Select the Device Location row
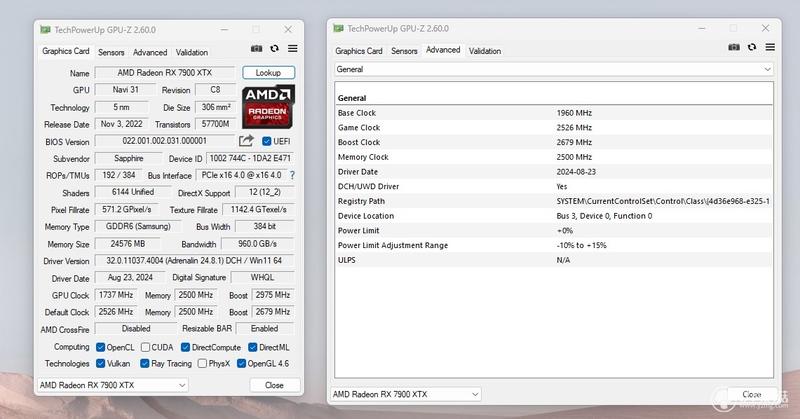The height and width of the screenshot is (419, 800). [554, 216]
